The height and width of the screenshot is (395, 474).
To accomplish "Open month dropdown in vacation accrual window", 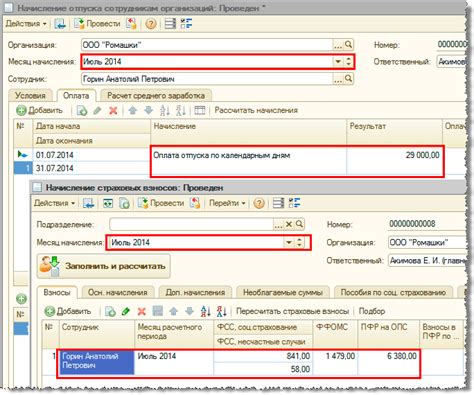I will 338,62.
